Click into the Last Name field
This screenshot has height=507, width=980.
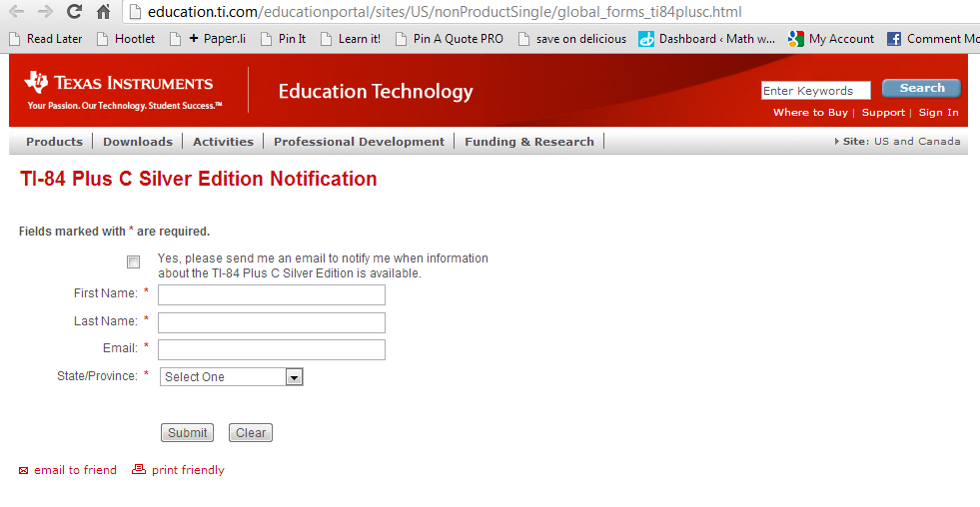pyautogui.click(x=272, y=322)
